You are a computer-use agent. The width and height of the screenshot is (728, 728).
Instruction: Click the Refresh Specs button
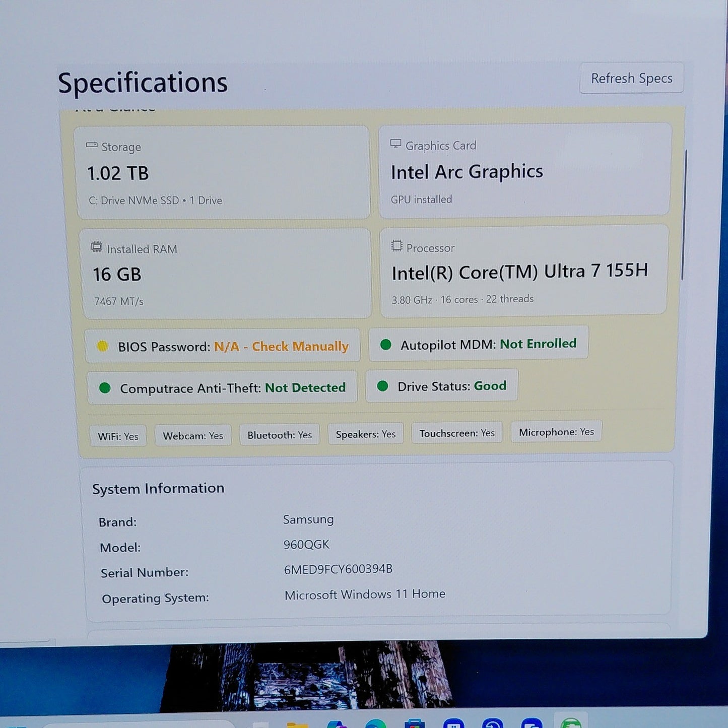pyautogui.click(x=631, y=78)
